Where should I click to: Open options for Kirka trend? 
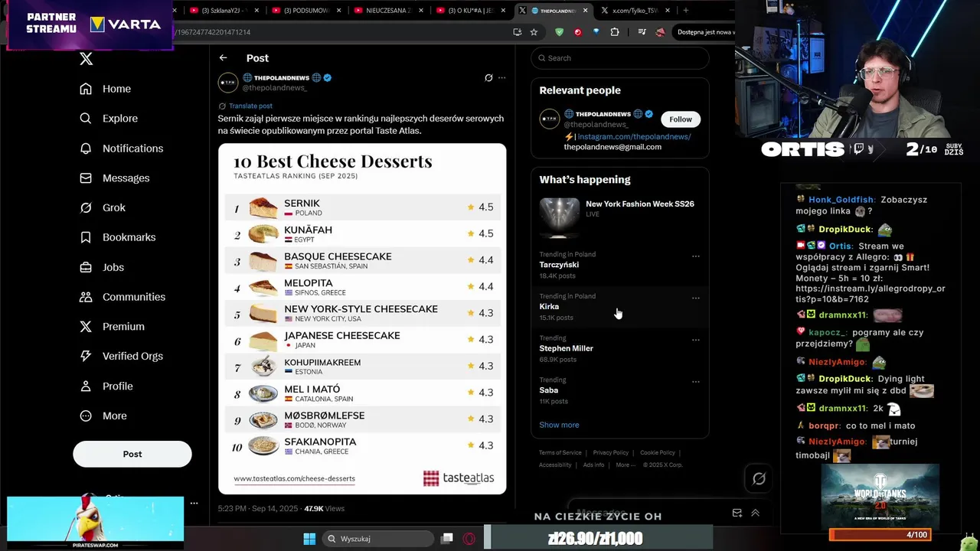pyautogui.click(x=696, y=298)
